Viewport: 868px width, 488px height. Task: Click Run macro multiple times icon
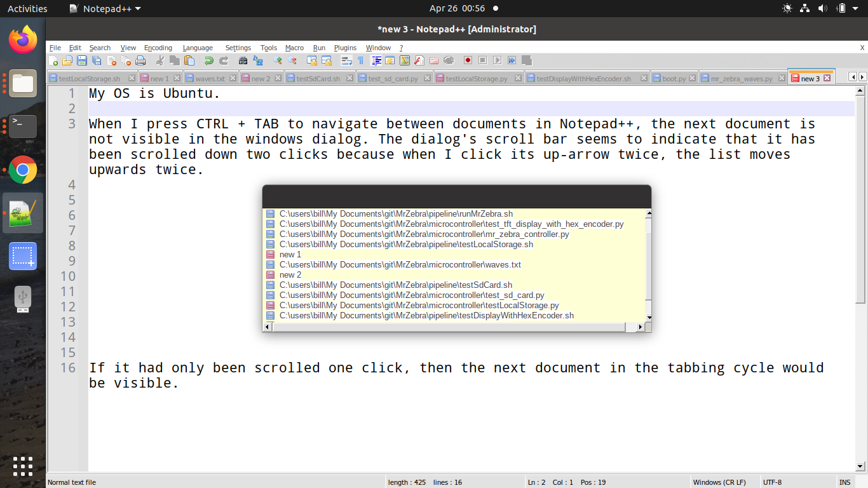coord(512,60)
